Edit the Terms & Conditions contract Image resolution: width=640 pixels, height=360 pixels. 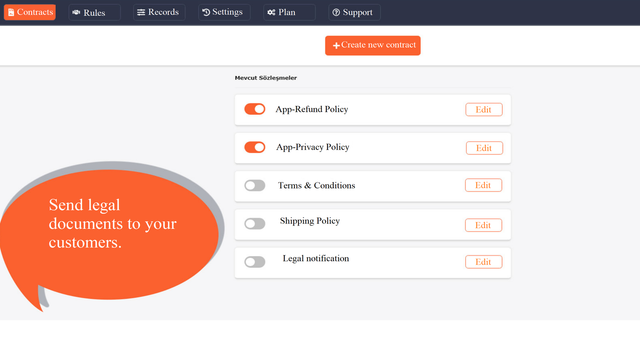(x=483, y=185)
